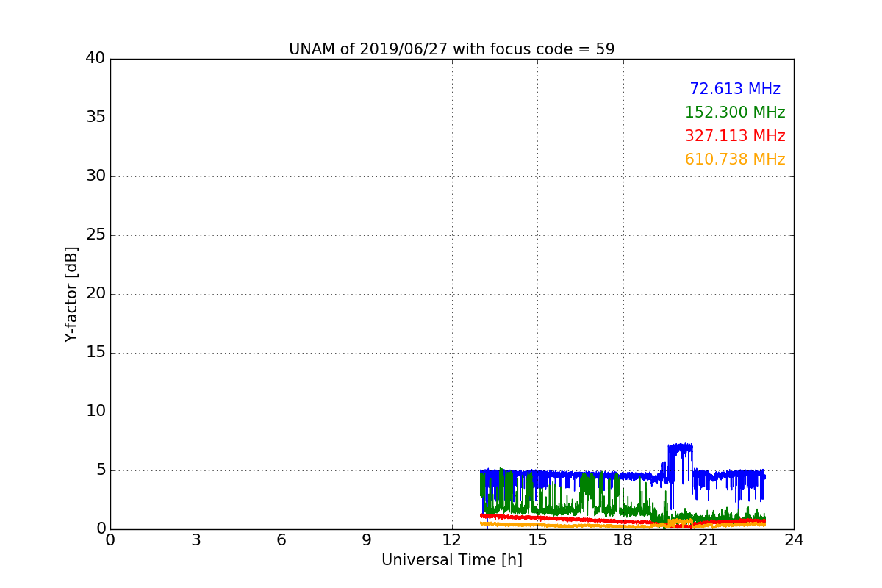Screen dimensions: 882x588
Task: Click the plot title 'UNAM of 2019/06/27 with focus code = 59'
Action: click(451, 49)
